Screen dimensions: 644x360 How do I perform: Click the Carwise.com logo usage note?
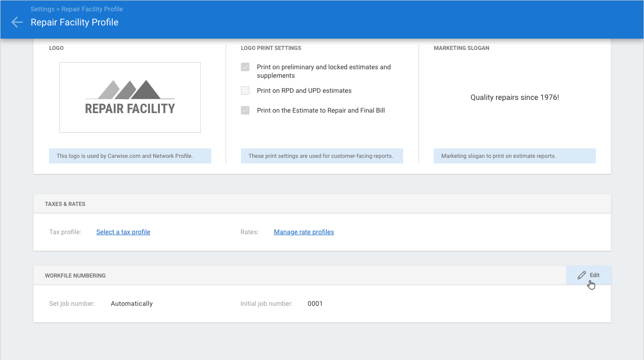124,156
